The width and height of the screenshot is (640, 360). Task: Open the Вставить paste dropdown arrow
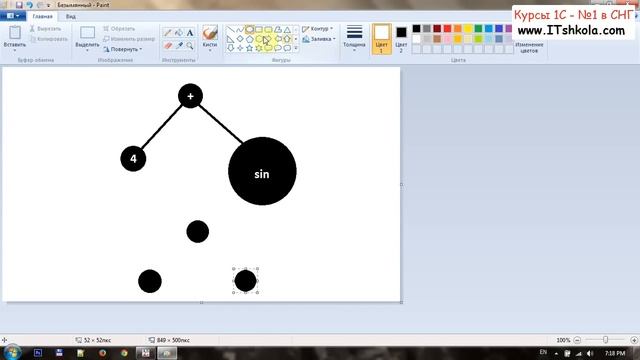(15, 50)
